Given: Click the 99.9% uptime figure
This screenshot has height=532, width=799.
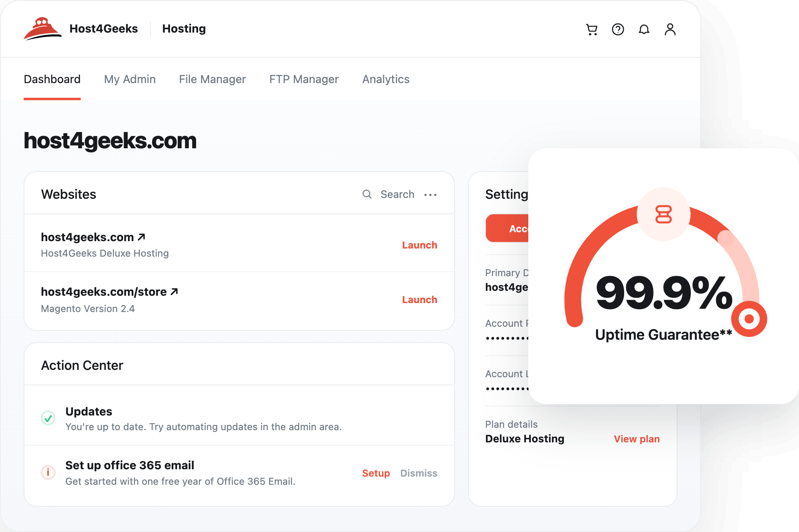Looking at the screenshot, I should [664, 292].
